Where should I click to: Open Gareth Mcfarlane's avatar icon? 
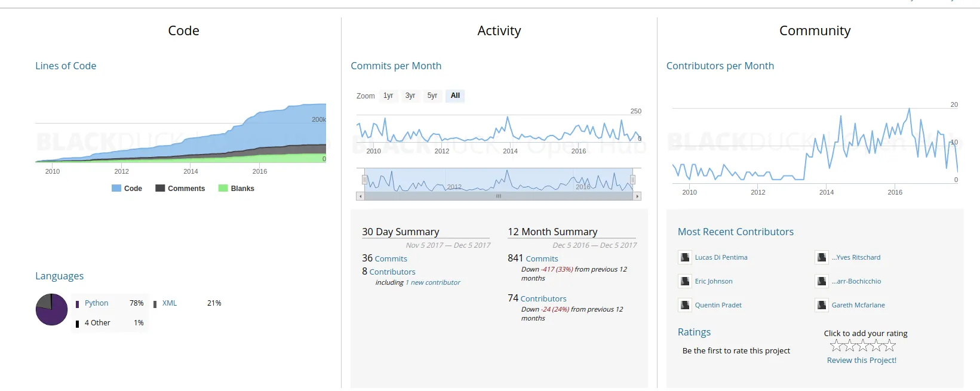coord(822,305)
